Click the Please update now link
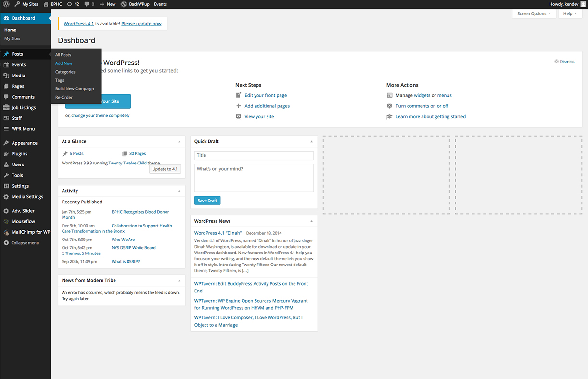Viewport: 588px width, 379px height. (x=141, y=24)
